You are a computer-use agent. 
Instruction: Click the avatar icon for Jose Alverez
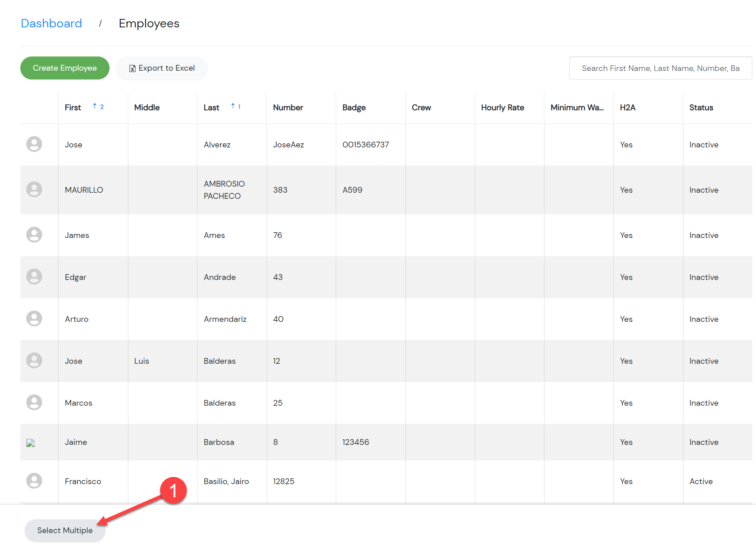tap(34, 144)
